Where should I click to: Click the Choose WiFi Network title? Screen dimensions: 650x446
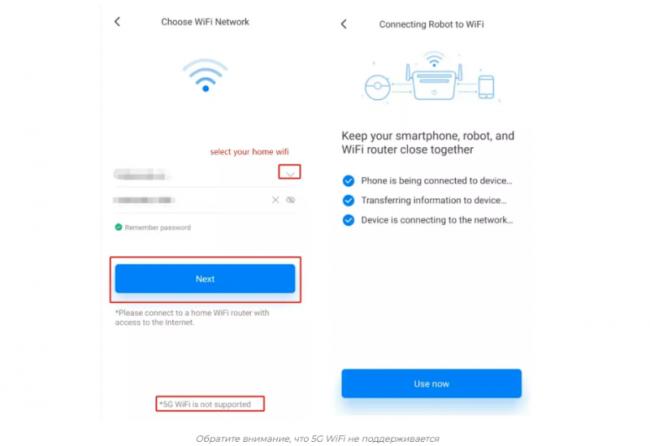[x=205, y=22]
